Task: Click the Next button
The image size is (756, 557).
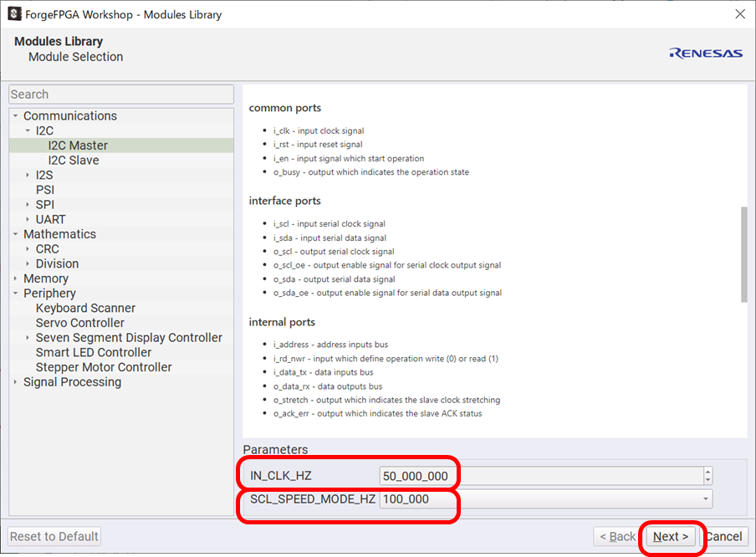Action: pos(671,536)
